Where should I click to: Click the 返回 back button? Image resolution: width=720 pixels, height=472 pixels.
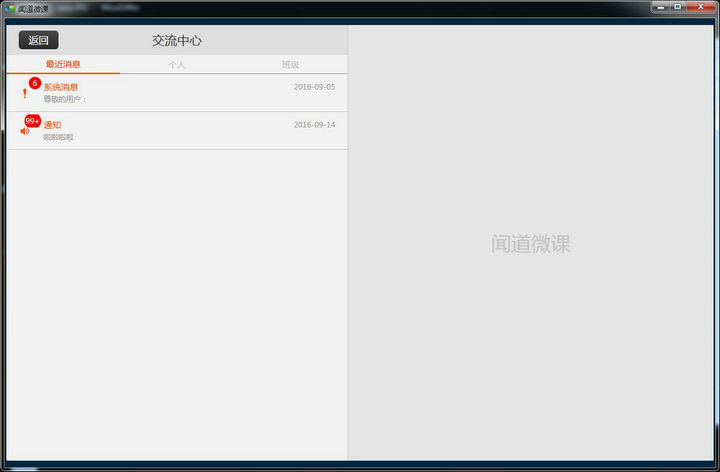click(38, 40)
